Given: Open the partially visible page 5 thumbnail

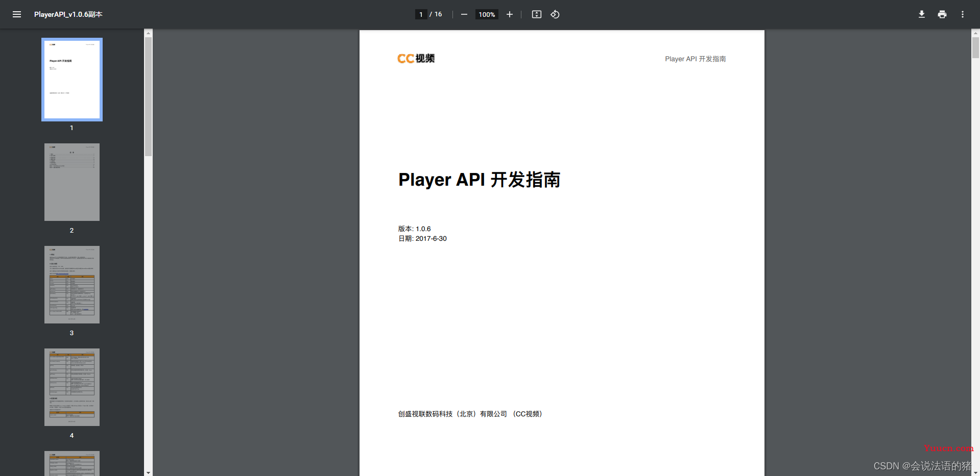Looking at the screenshot, I should pyautogui.click(x=72, y=463).
